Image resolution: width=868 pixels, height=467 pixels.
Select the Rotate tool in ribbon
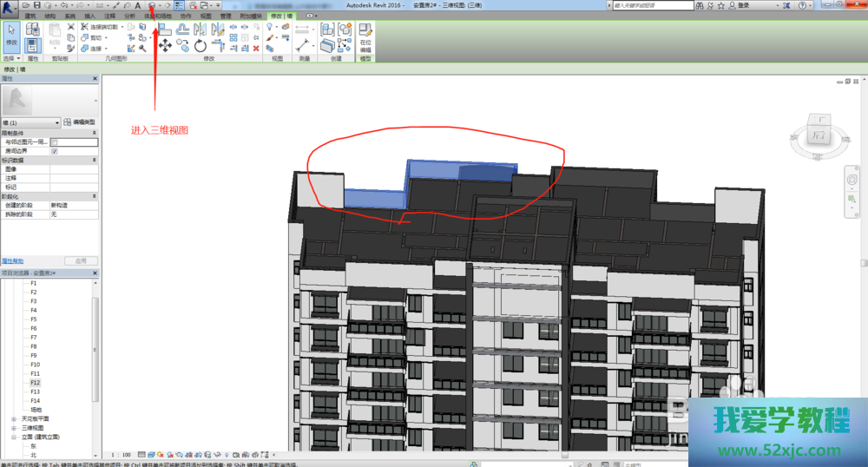201,46
